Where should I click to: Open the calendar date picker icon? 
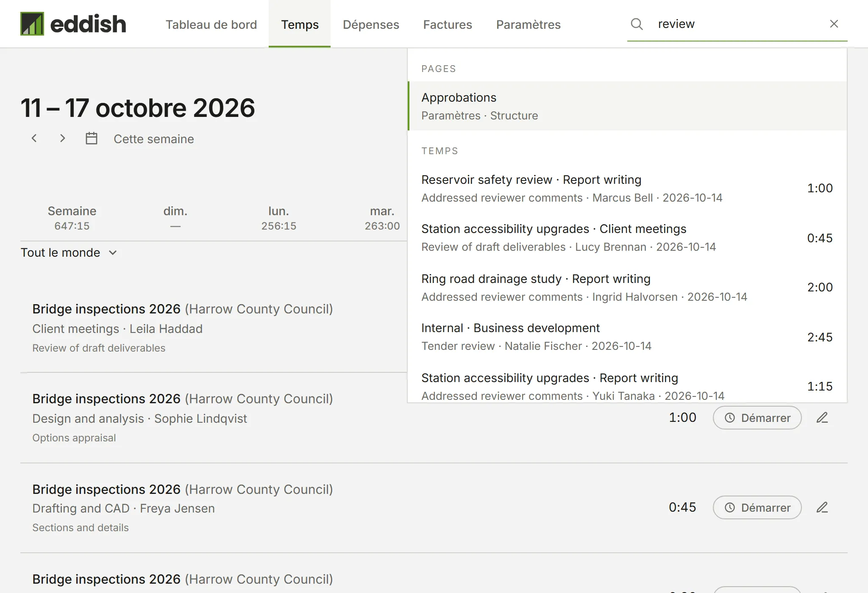[92, 139]
